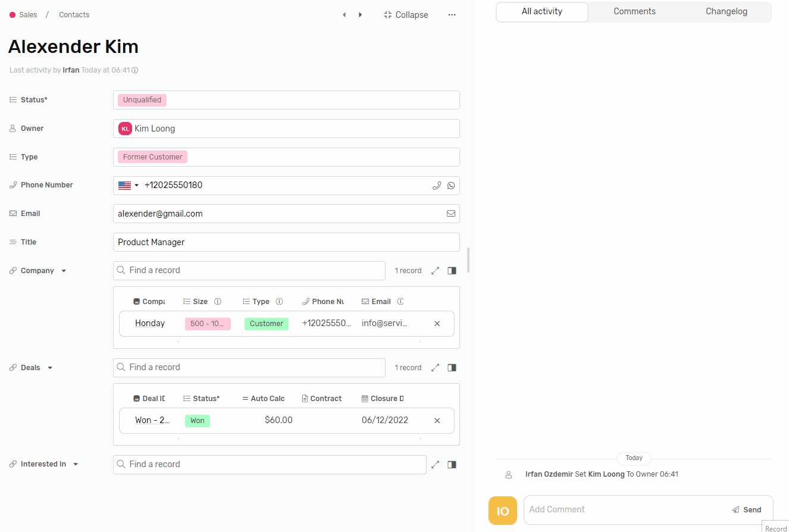Click the phone call icon in Phone Number field
The height and width of the screenshot is (532, 789).
pos(436,186)
